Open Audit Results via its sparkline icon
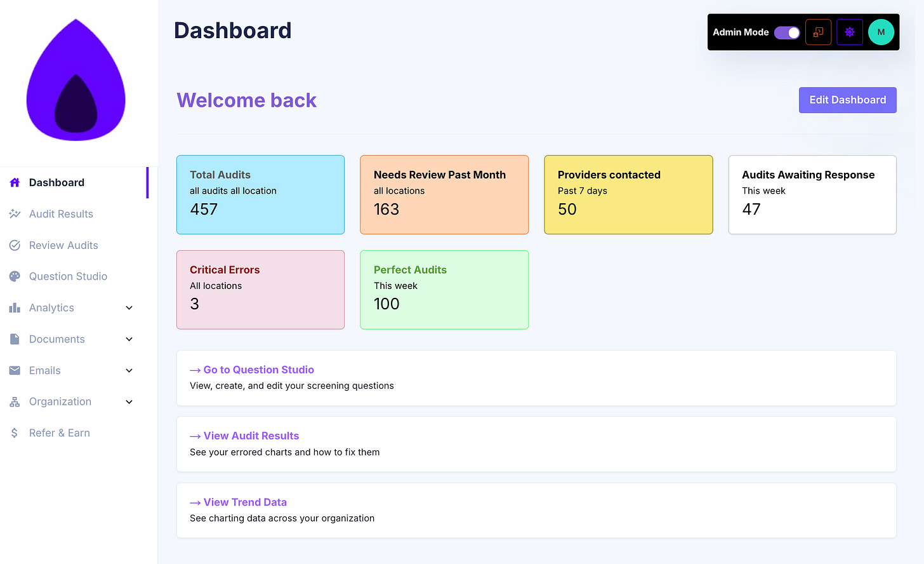This screenshot has width=924, height=564. tap(15, 214)
